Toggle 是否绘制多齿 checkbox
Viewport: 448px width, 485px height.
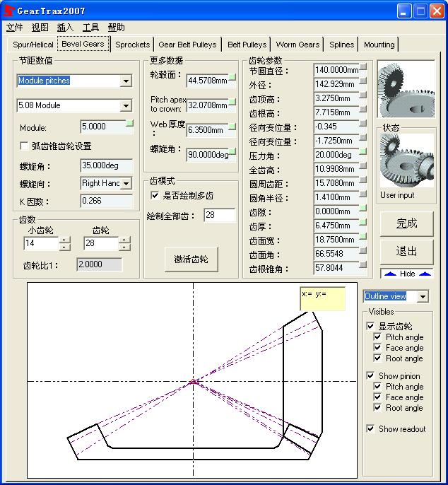[x=155, y=195]
